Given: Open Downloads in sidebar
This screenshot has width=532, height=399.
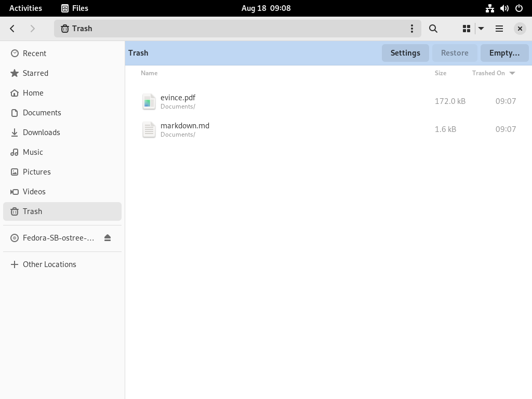Looking at the screenshot, I should [x=62, y=132].
